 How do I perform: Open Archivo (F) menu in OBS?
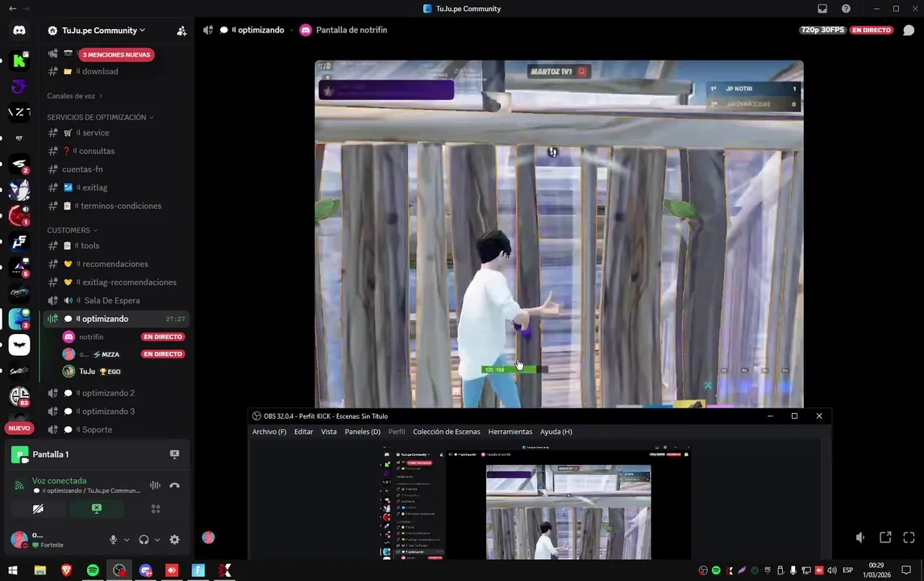coord(269,432)
